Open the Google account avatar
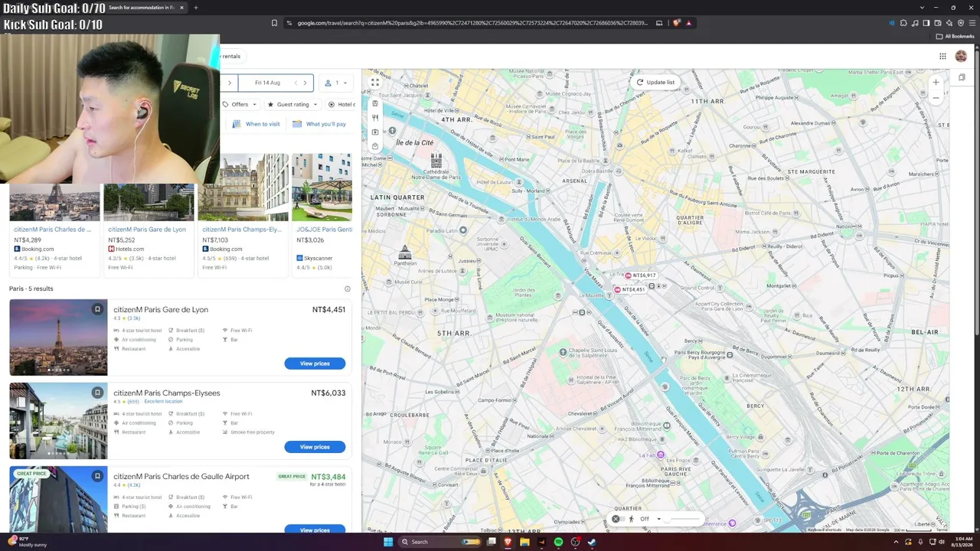Image resolution: width=980 pixels, height=551 pixels. (961, 56)
